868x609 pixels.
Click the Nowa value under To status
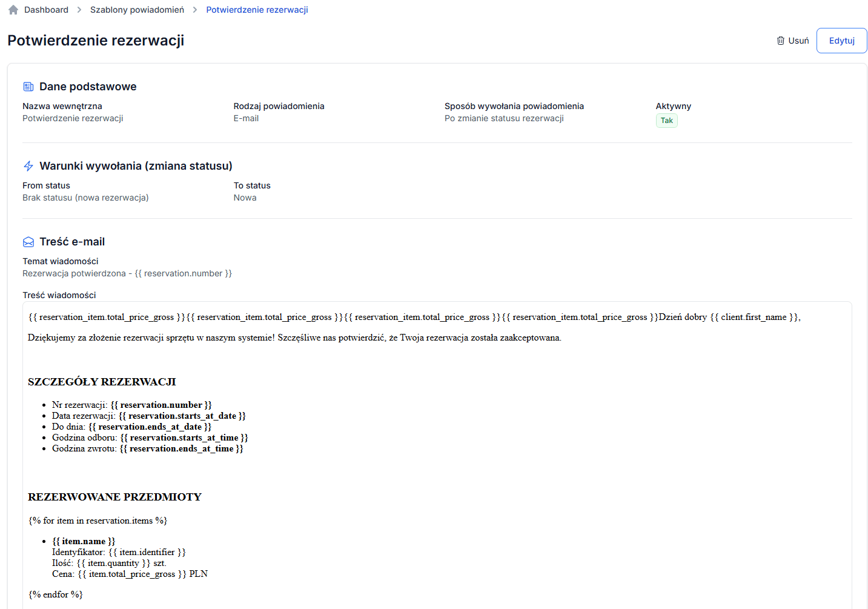click(245, 198)
